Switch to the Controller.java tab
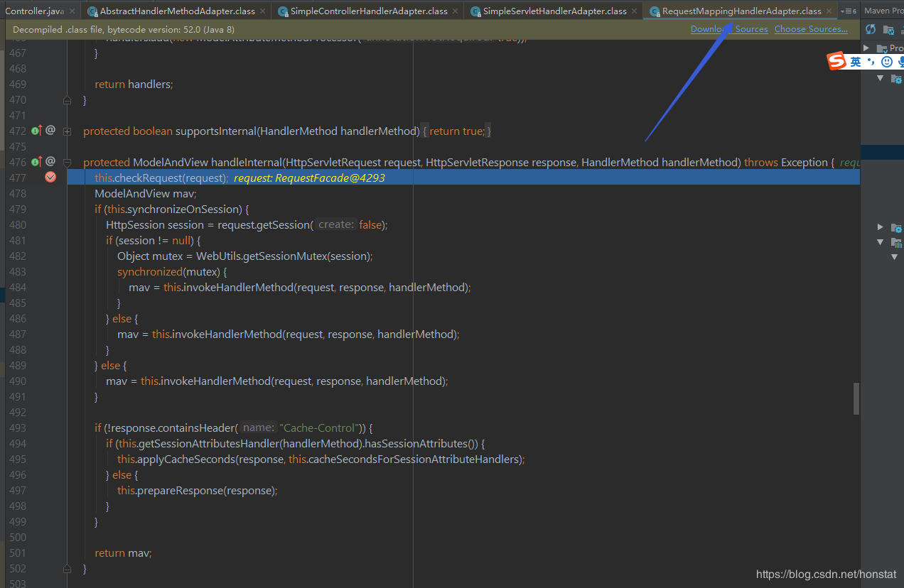 tap(34, 11)
